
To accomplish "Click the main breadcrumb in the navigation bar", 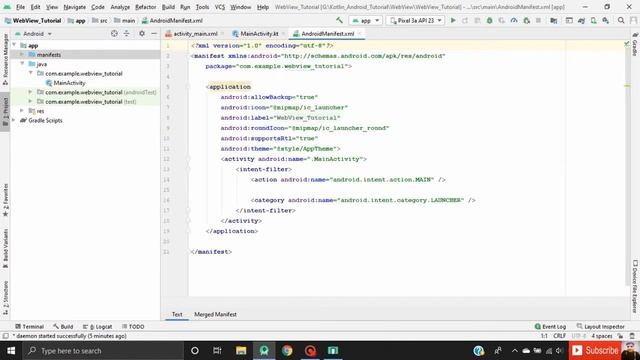I will pos(124,20).
